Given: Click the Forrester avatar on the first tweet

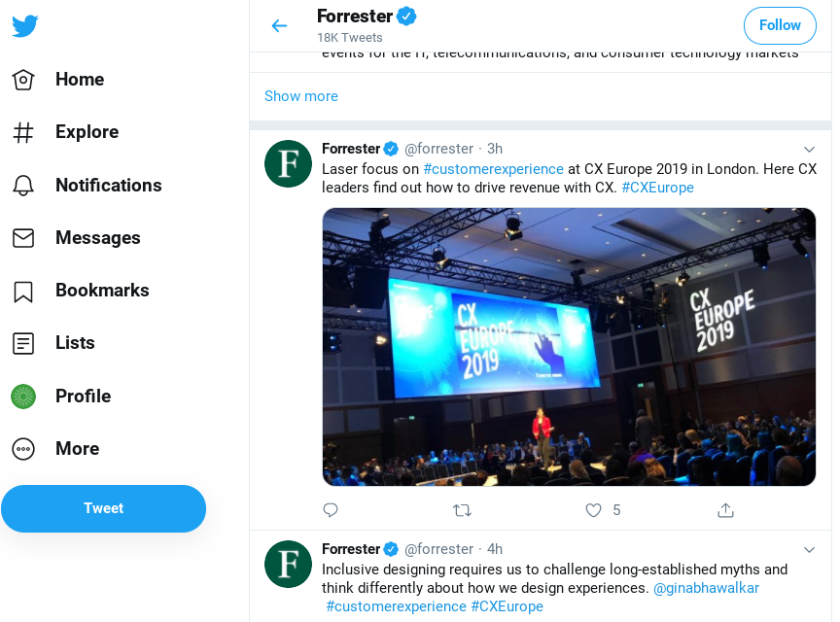Looking at the screenshot, I should tap(288, 163).
